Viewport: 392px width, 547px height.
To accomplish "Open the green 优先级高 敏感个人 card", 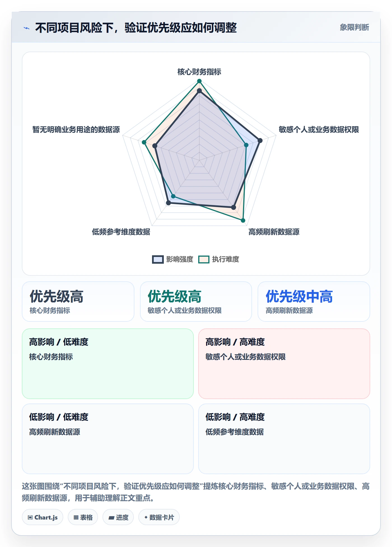I will (196, 302).
